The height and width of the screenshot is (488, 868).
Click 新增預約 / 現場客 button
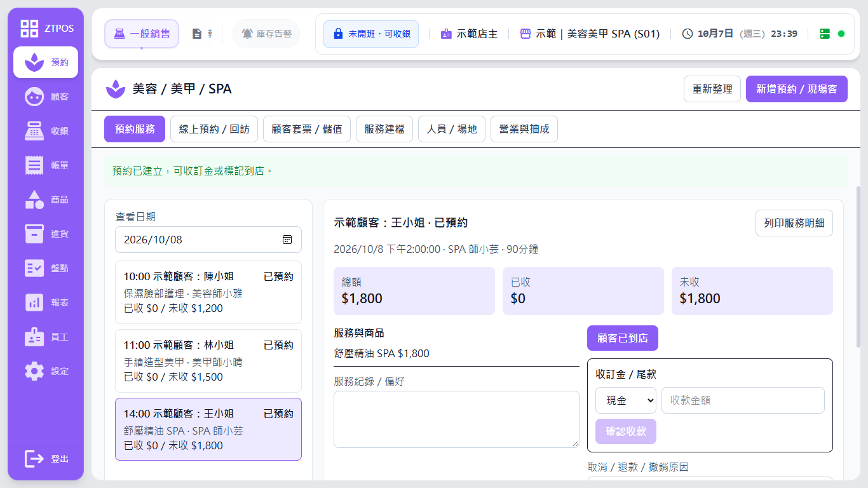pos(797,89)
